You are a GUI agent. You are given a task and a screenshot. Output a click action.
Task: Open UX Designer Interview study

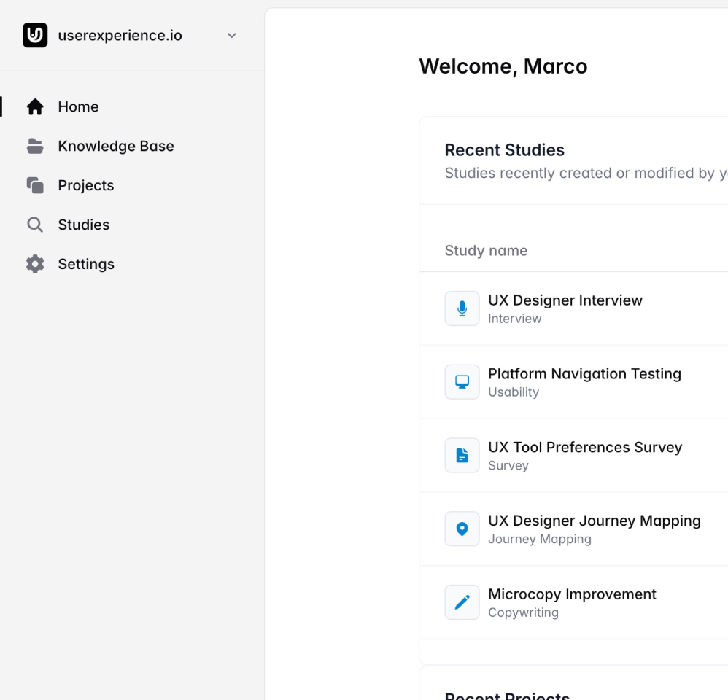(565, 300)
